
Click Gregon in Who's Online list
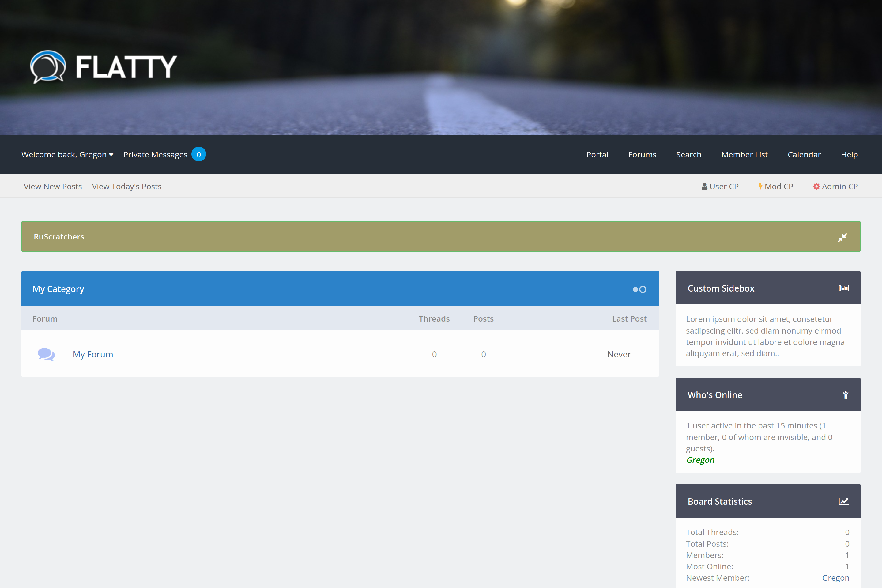coord(700,460)
